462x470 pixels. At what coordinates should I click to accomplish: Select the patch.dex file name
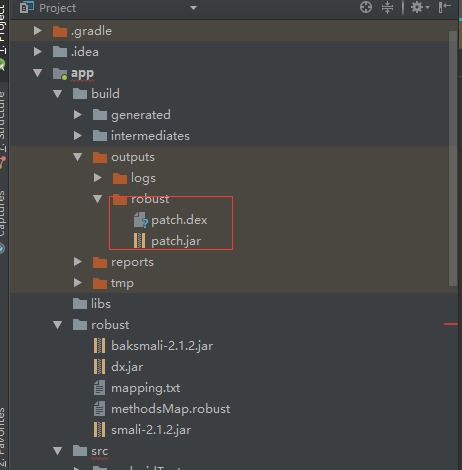point(179,220)
